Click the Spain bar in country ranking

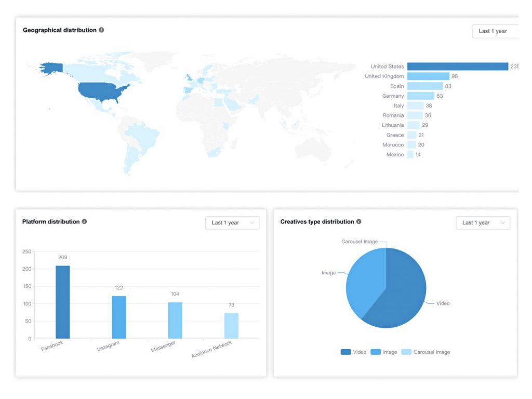425,86
